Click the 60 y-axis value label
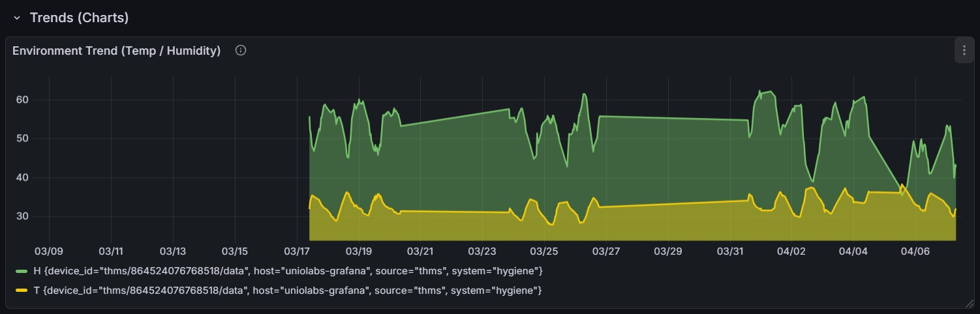The height and width of the screenshot is (314, 980). (23, 100)
